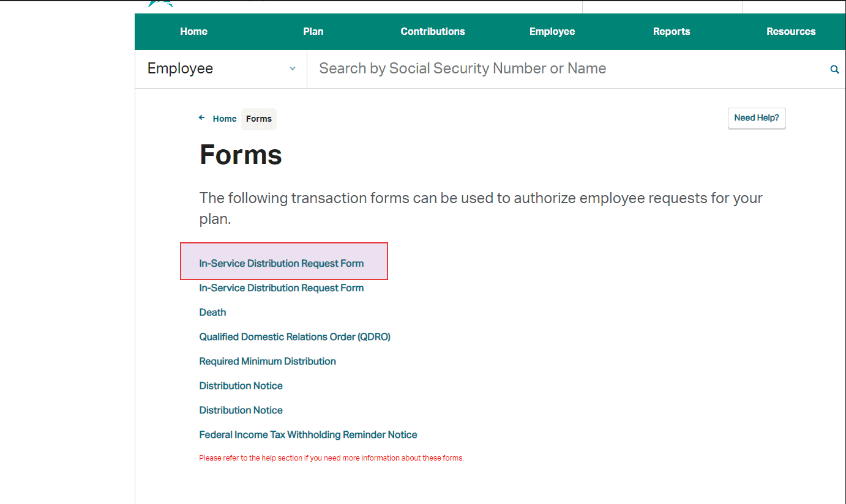This screenshot has width=846, height=504.
Task: Open the highlighted In-Service Distribution Request Form
Action: [281, 263]
